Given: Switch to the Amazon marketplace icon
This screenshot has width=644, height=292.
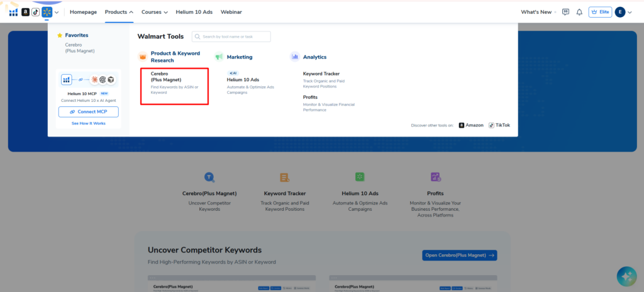Looking at the screenshot, I should click(x=25, y=13).
